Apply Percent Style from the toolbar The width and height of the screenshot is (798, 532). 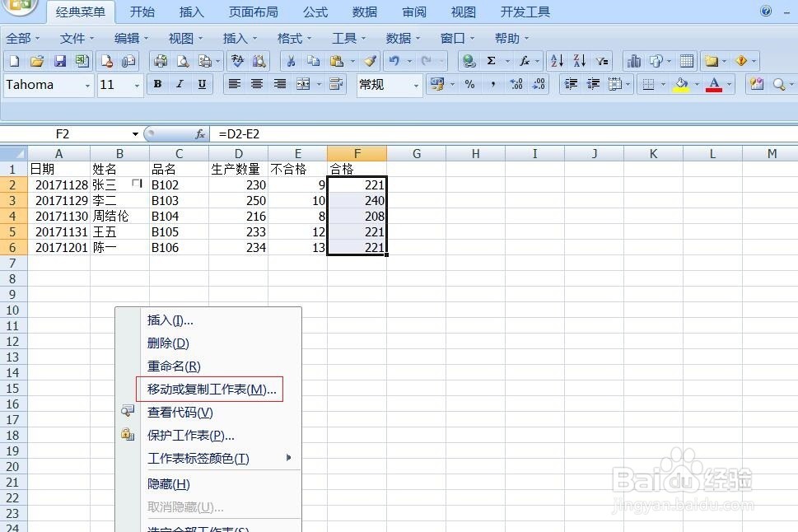[471, 83]
